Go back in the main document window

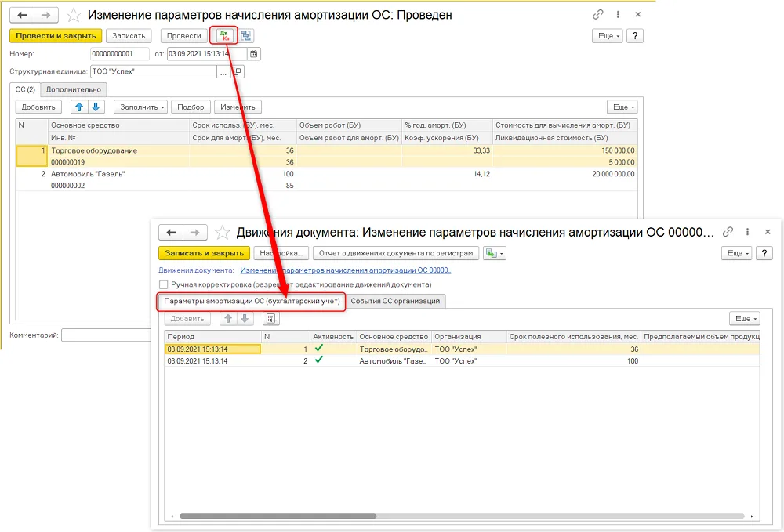coord(22,15)
